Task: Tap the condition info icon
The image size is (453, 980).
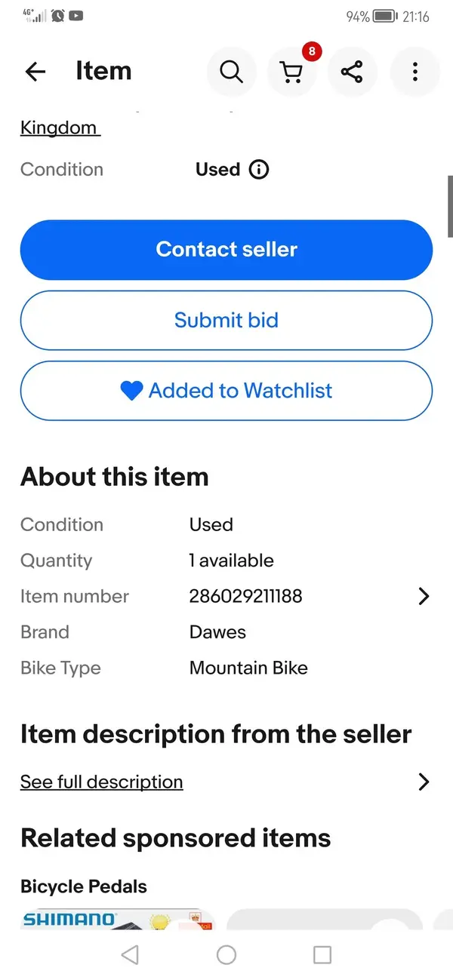Action: tap(258, 170)
